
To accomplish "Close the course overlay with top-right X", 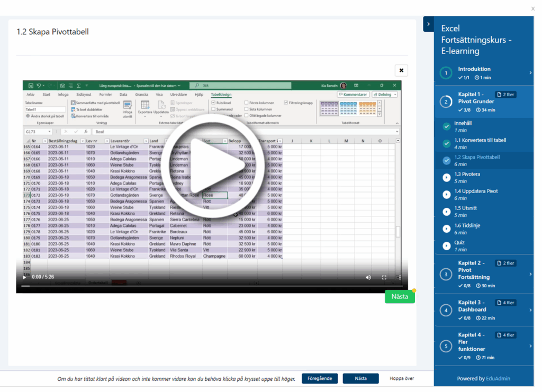I will point(533,8).
